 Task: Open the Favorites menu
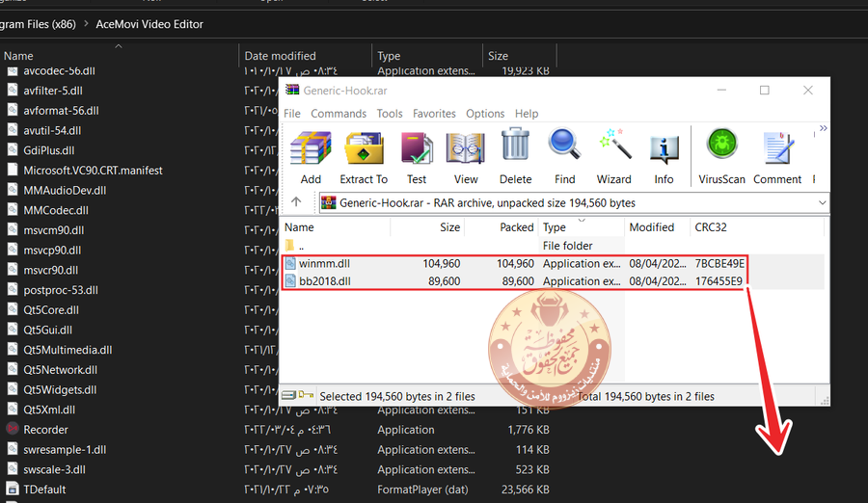tap(434, 114)
